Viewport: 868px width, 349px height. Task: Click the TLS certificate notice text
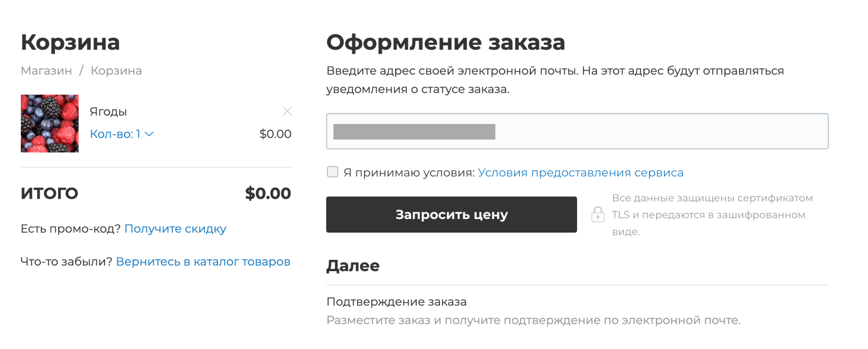point(712,215)
